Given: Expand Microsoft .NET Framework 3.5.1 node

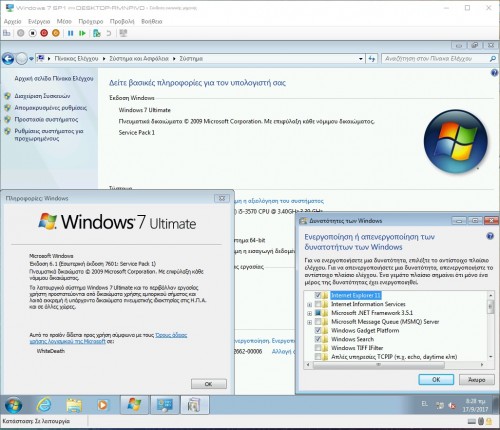Looking at the screenshot, I should pyautogui.click(x=309, y=313).
